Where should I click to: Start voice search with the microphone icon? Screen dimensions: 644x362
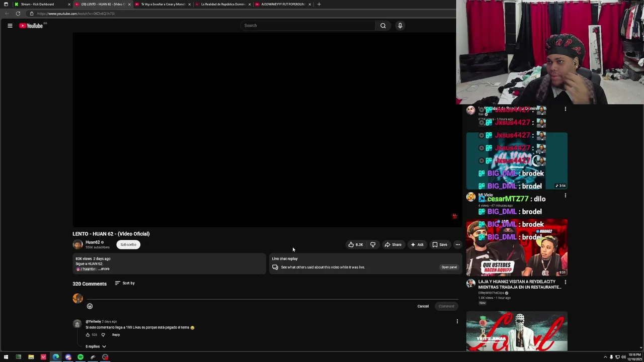coord(400,26)
